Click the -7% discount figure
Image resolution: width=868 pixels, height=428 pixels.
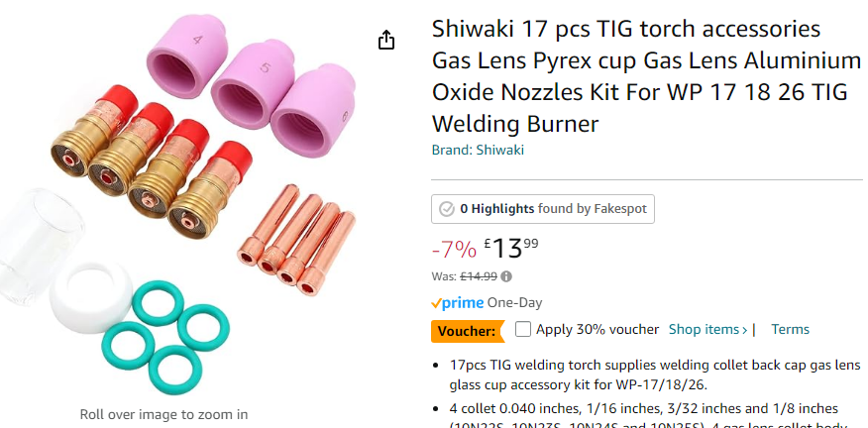pos(454,249)
